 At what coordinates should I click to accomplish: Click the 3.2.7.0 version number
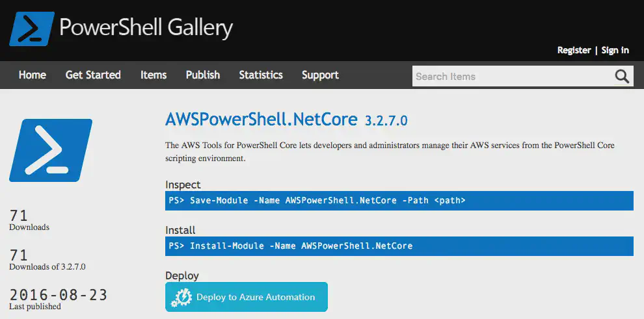386,121
